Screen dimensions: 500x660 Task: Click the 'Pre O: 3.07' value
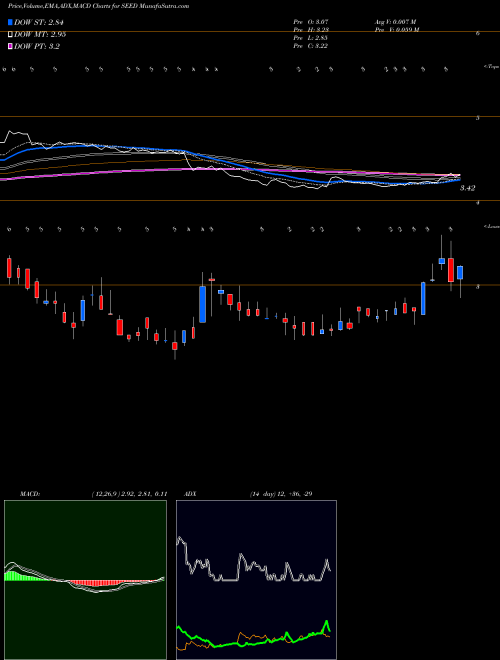310,22
